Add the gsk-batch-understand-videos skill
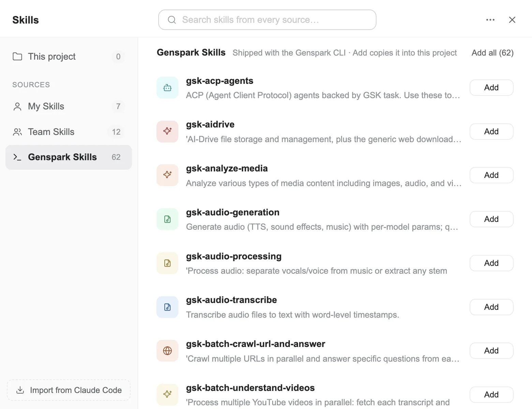This screenshot has width=532, height=409. 491,395
